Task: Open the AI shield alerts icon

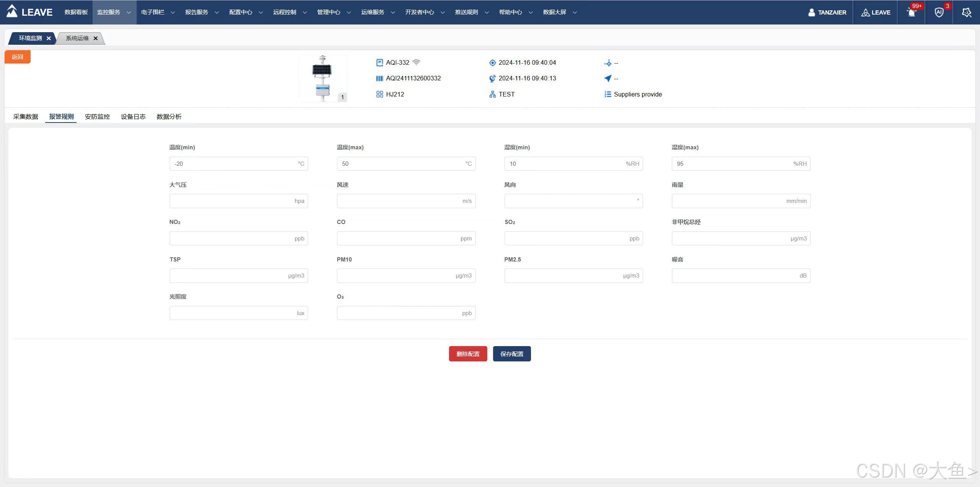Action: pos(939,13)
